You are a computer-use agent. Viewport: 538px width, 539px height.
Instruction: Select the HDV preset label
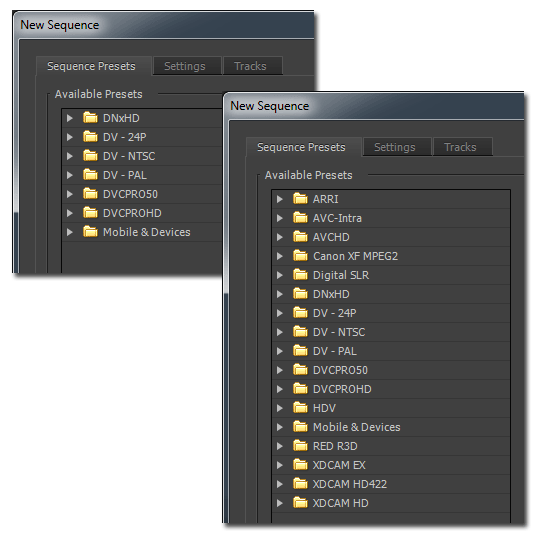coord(324,408)
